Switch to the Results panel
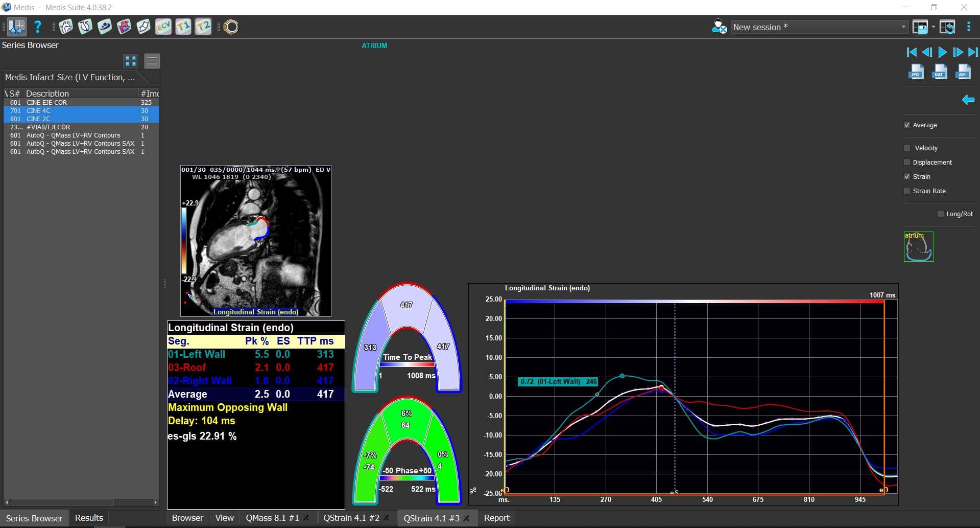Viewport: 980px width, 528px height. coord(89,518)
